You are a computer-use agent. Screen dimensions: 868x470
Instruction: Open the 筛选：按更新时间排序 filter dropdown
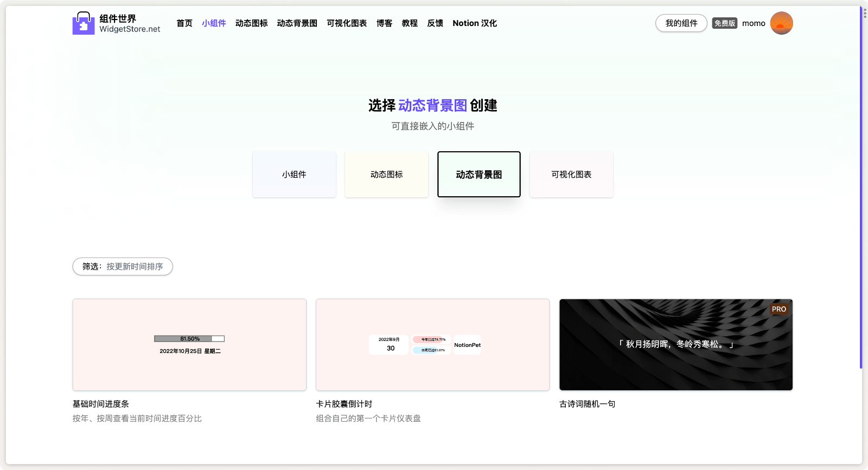tap(123, 267)
